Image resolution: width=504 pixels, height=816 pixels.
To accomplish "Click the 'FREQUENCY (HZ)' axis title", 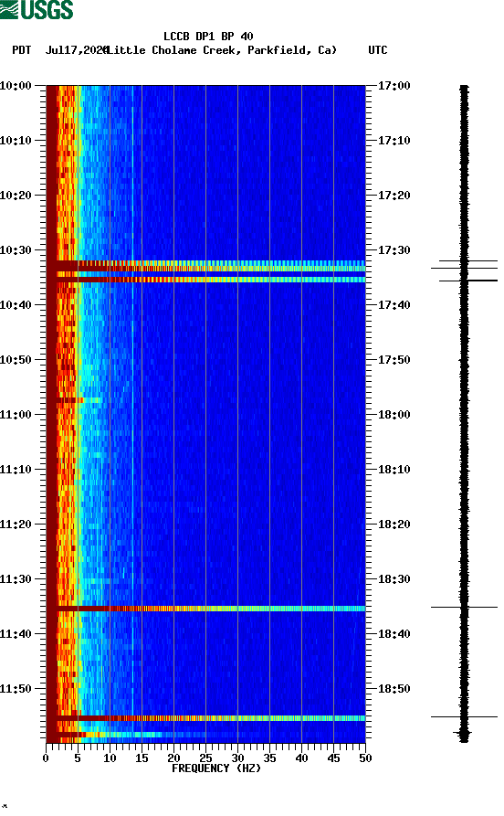I will point(215,768).
